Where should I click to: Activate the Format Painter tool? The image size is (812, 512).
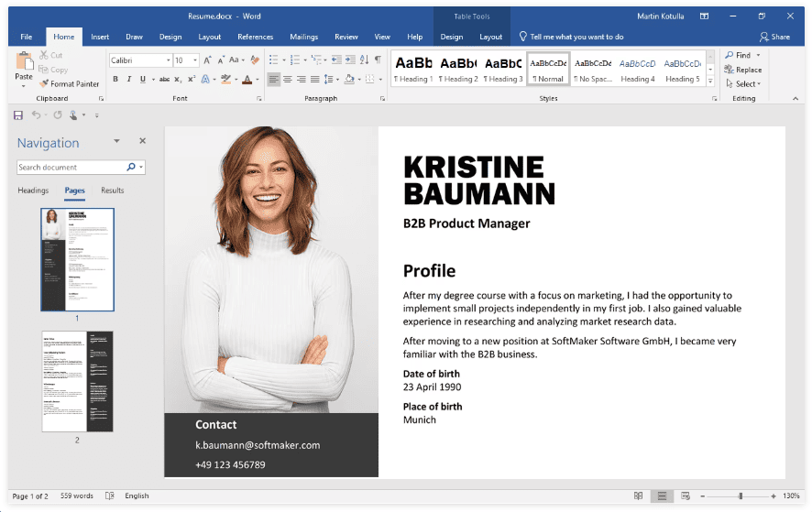69,83
